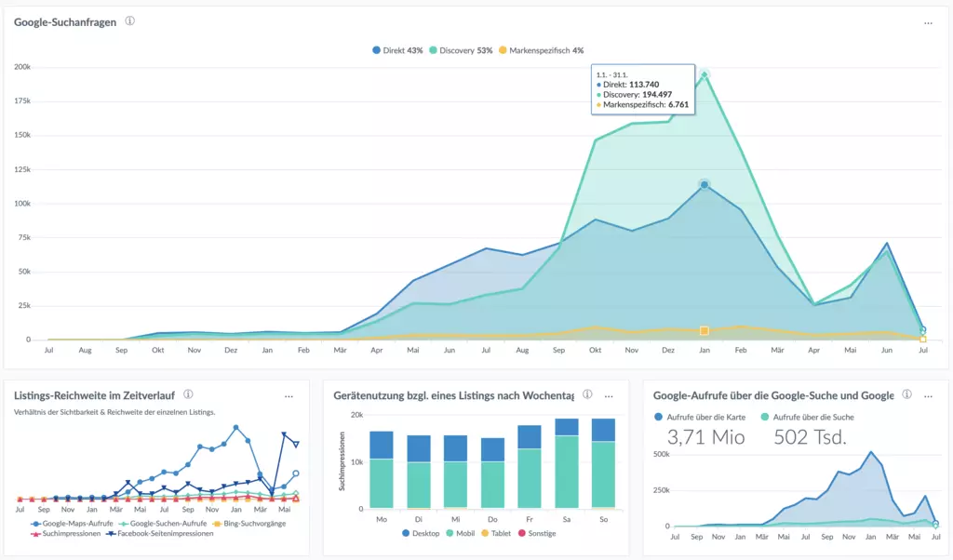This screenshot has height=560, width=953.
Task: Hide Markenspezifisch 4% series via legend
Action: pos(541,50)
